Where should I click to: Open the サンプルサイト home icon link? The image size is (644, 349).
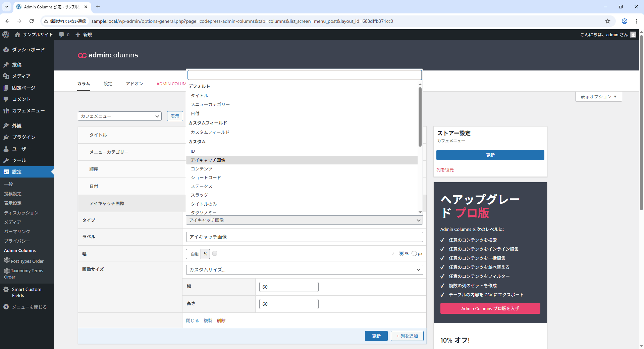tap(17, 35)
